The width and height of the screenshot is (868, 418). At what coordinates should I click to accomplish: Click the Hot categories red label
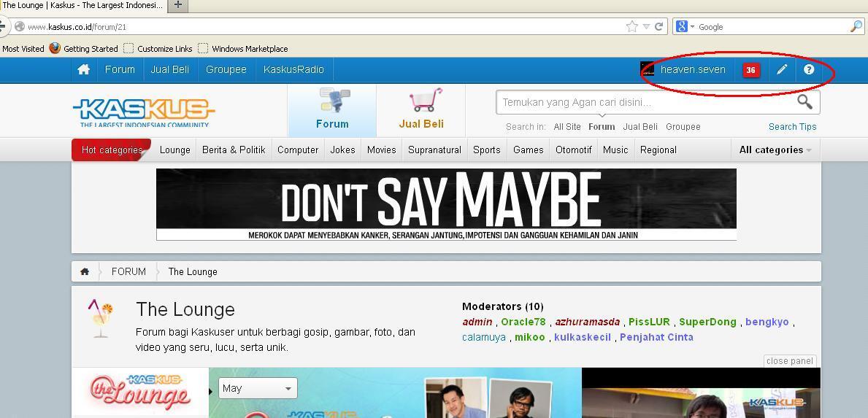click(111, 150)
